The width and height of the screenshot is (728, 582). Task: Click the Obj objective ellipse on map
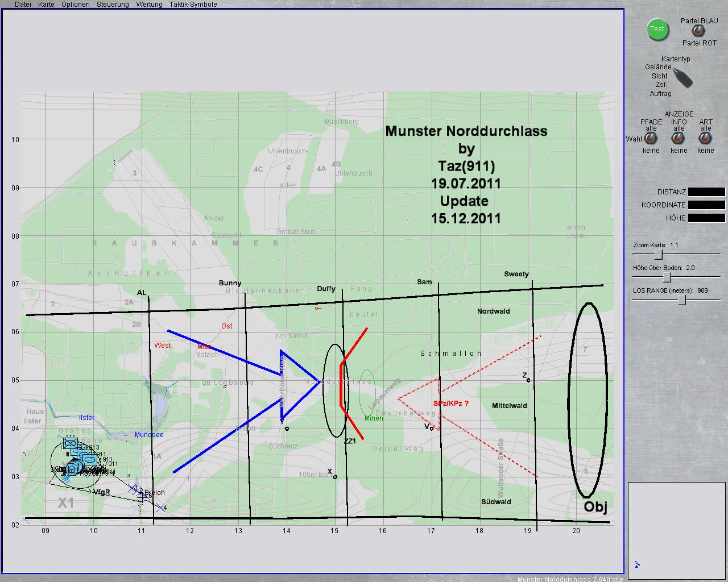tap(588, 400)
